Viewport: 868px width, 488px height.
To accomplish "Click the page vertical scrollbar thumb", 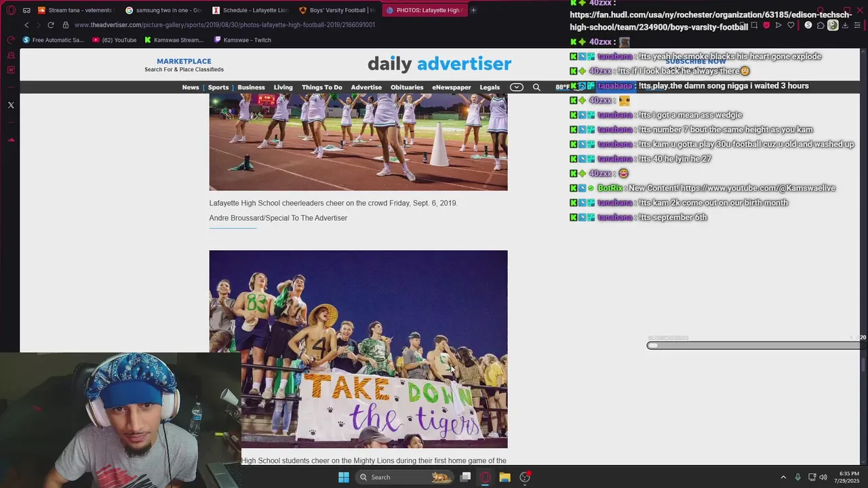I will (863, 365).
